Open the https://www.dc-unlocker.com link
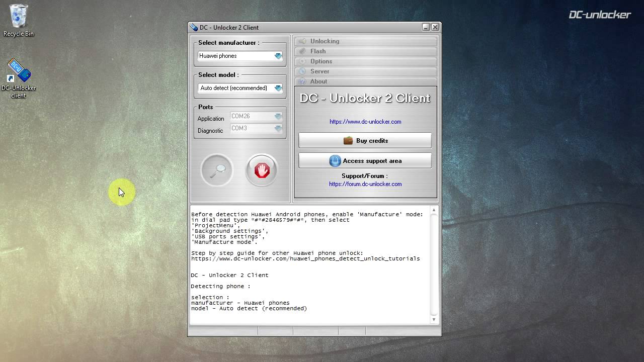The height and width of the screenshot is (362, 644). [x=365, y=122]
